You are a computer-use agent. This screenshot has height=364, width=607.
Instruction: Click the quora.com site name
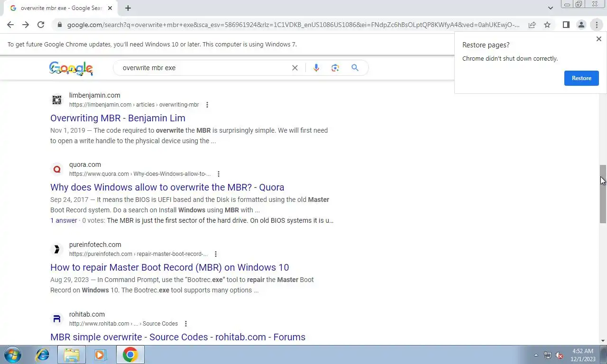85,164
